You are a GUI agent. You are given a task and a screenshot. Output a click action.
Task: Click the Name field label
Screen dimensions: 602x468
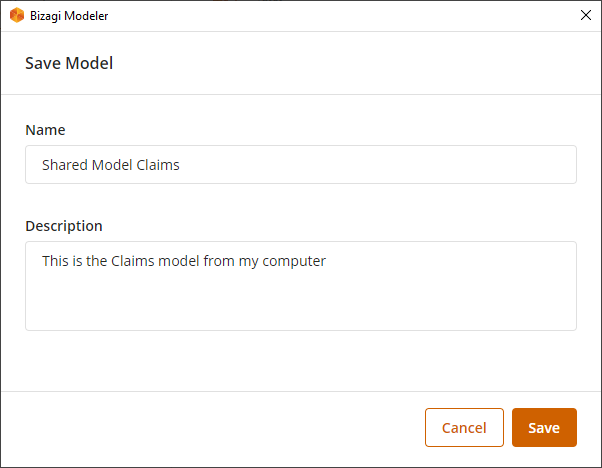45,130
